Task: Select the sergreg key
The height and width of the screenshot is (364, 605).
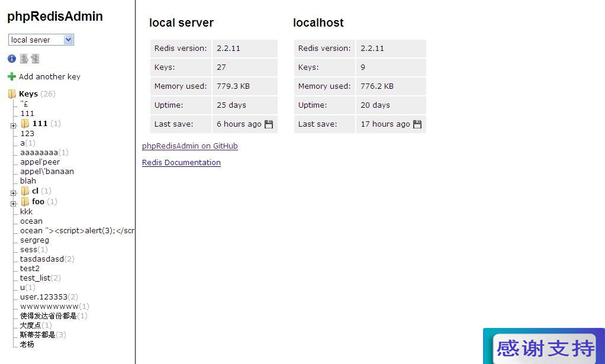Action: click(35, 240)
